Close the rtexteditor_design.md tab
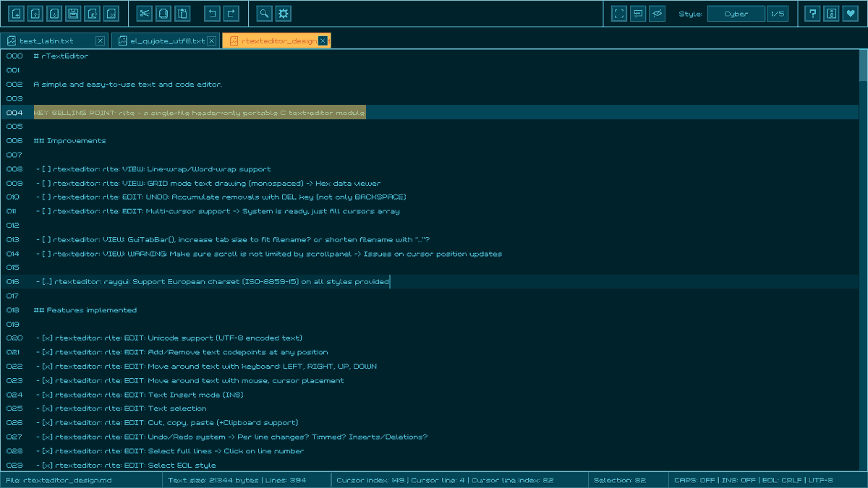Screen dimensions: 868x488 [323, 40]
